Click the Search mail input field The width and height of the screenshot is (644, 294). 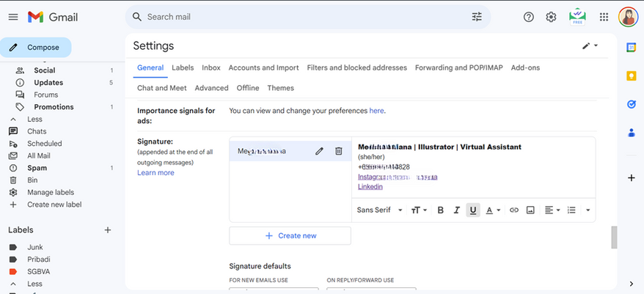(x=293, y=17)
